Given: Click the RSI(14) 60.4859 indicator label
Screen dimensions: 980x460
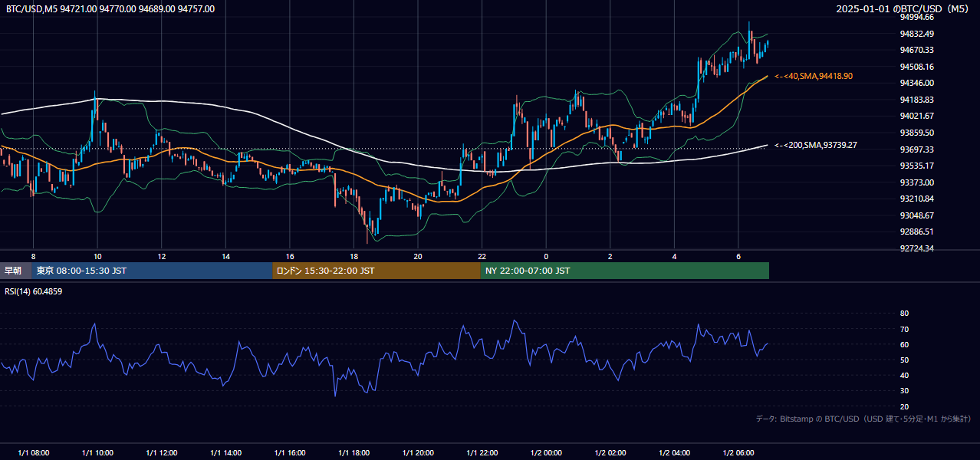Looking at the screenshot, I should point(34,291).
